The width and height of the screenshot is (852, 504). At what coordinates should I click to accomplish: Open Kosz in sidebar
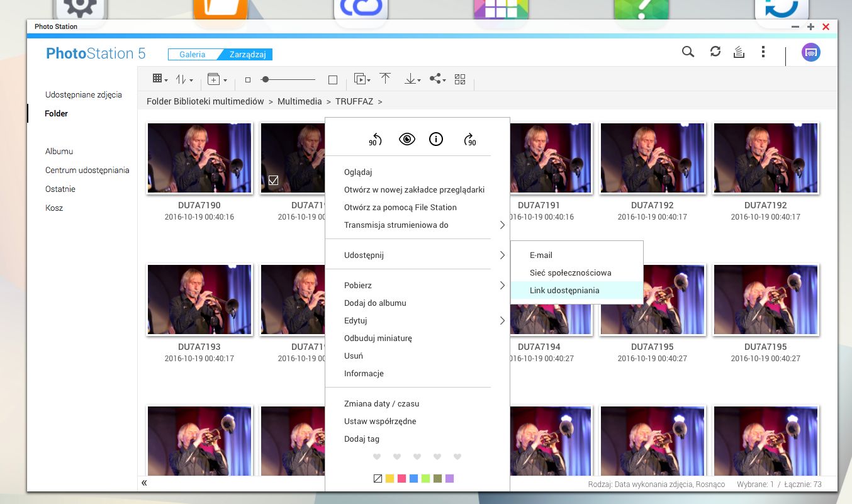point(54,208)
